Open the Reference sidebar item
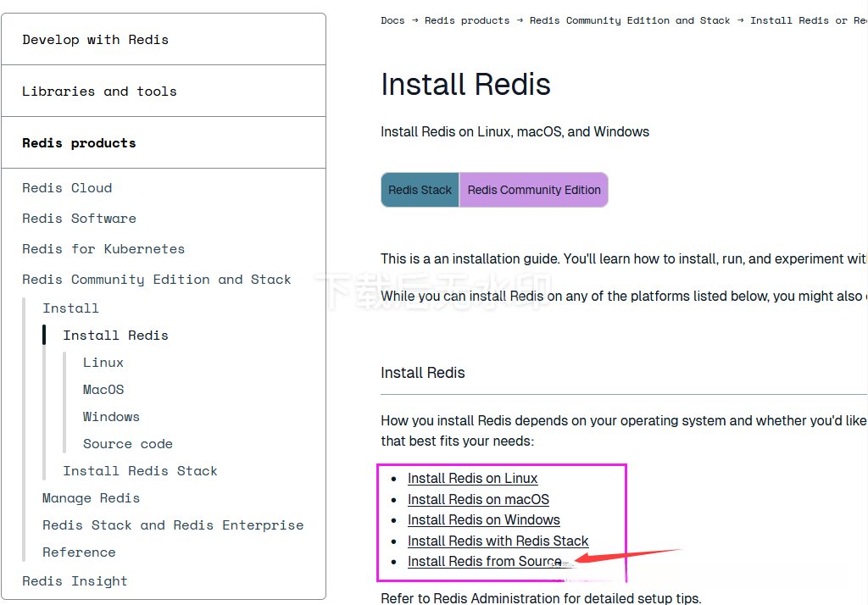The height and width of the screenshot is (605, 868). [79, 552]
